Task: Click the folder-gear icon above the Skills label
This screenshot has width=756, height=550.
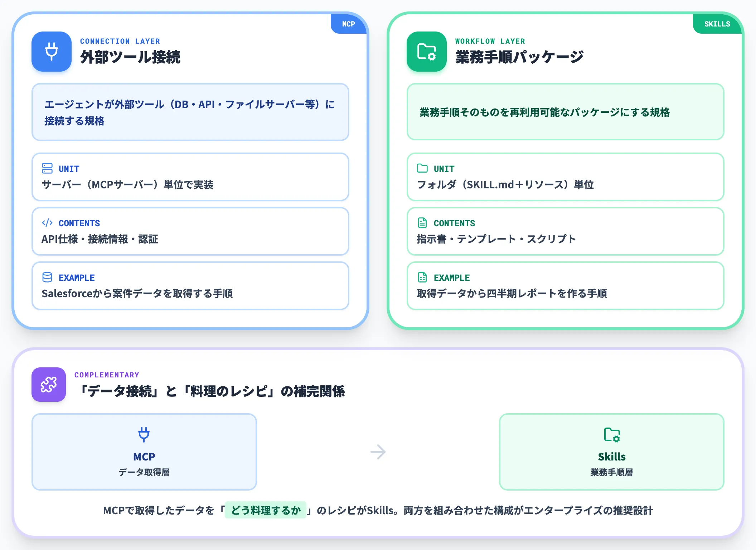Action: click(612, 435)
